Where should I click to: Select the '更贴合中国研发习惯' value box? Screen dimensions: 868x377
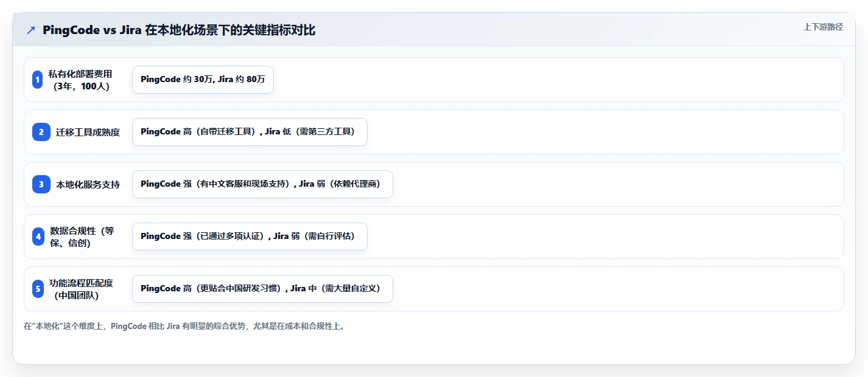tap(262, 289)
